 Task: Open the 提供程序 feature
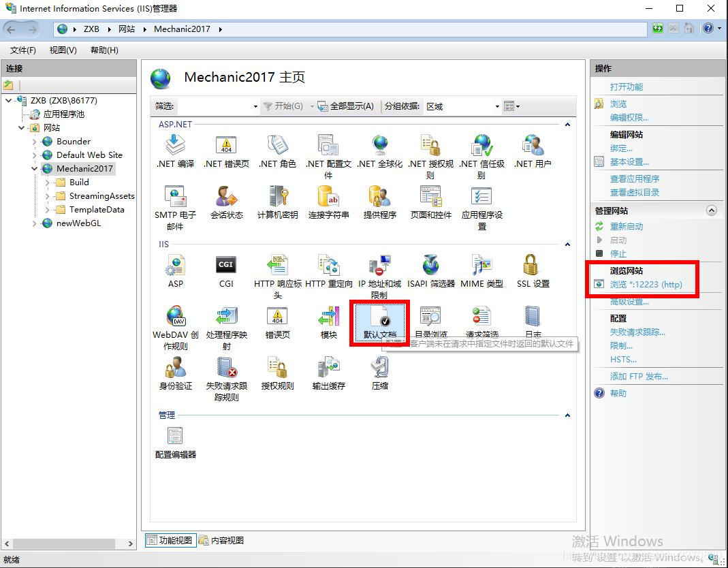tap(380, 202)
